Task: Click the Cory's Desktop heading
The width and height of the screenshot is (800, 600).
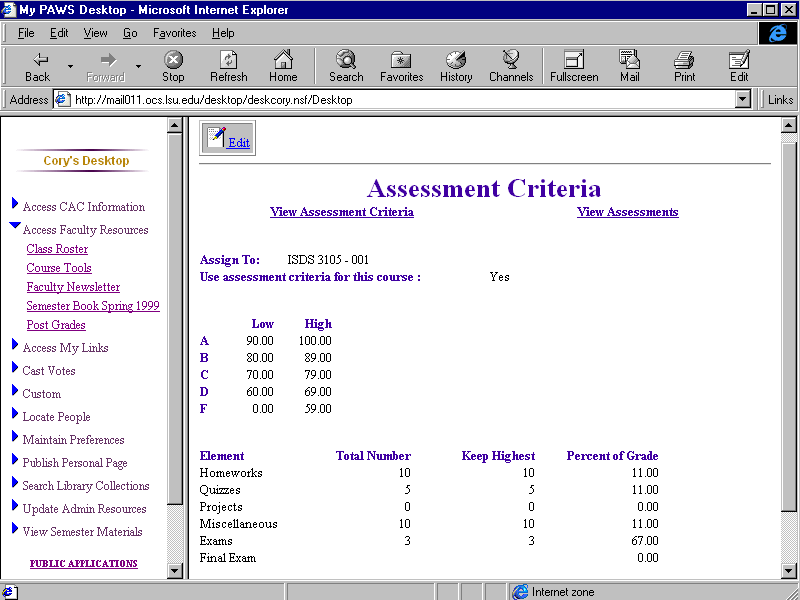Action: coord(86,160)
